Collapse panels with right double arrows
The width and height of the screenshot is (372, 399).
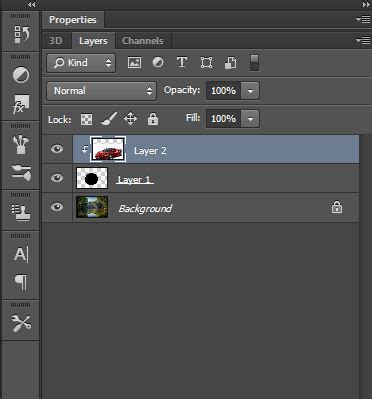[x=366, y=5]
